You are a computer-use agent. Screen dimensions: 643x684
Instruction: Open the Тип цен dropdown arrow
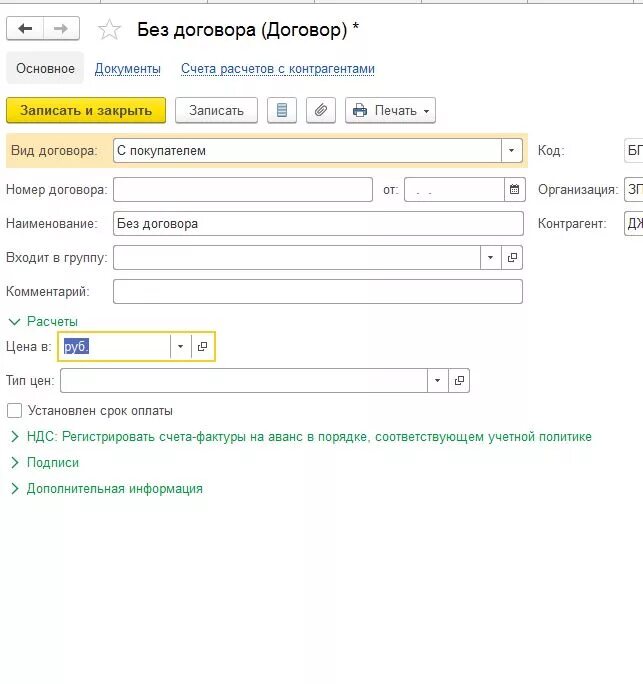438,380
